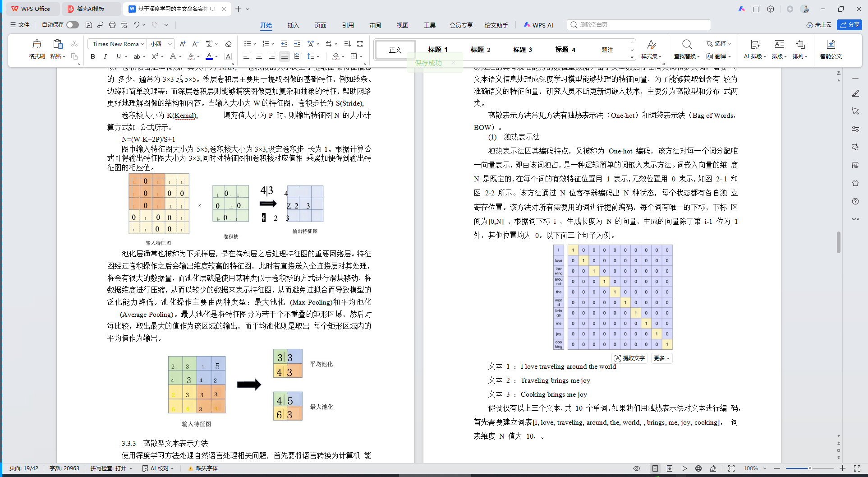Expand the Find and Replace (查找替换) dropdown
868x477 pixels.
tap(687, 56)
